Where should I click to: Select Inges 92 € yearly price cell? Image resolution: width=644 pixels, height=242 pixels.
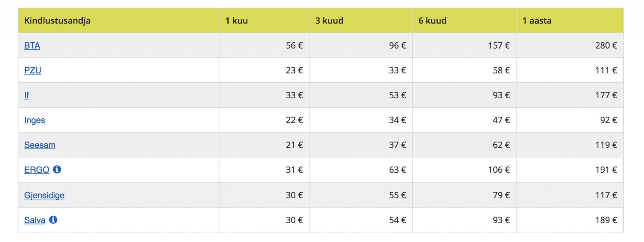coord(608,120)
